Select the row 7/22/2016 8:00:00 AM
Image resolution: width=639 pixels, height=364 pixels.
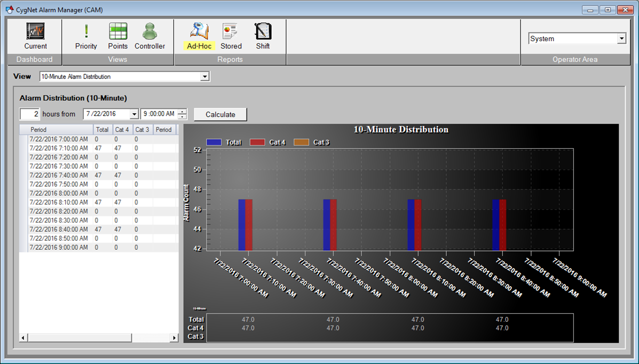(99, 193)
